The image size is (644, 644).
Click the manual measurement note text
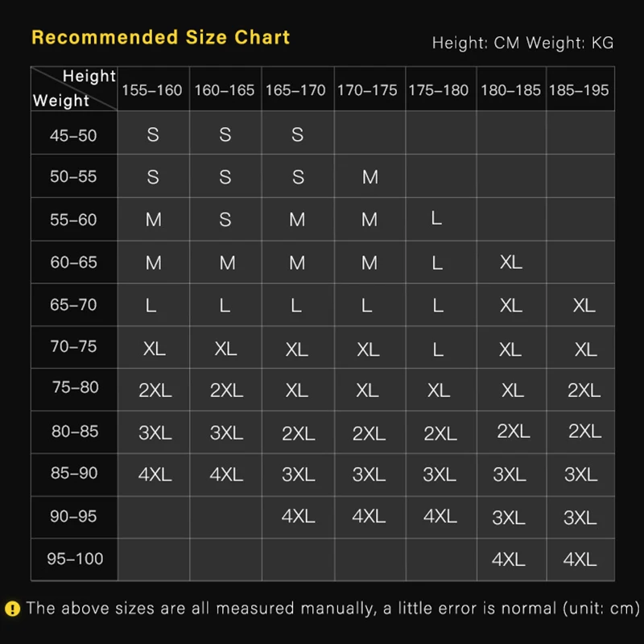333,609
